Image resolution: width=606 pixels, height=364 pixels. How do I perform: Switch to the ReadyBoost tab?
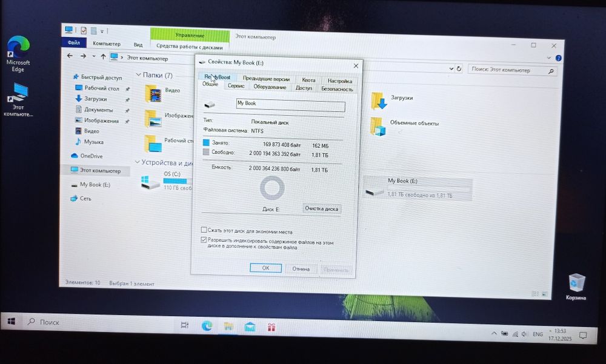218,77
